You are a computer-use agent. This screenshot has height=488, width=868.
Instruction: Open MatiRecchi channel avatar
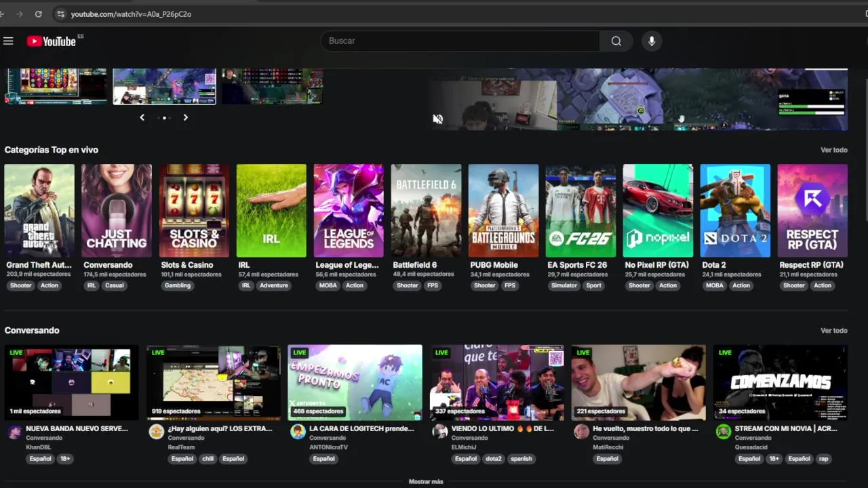click(x=581, y=432)
